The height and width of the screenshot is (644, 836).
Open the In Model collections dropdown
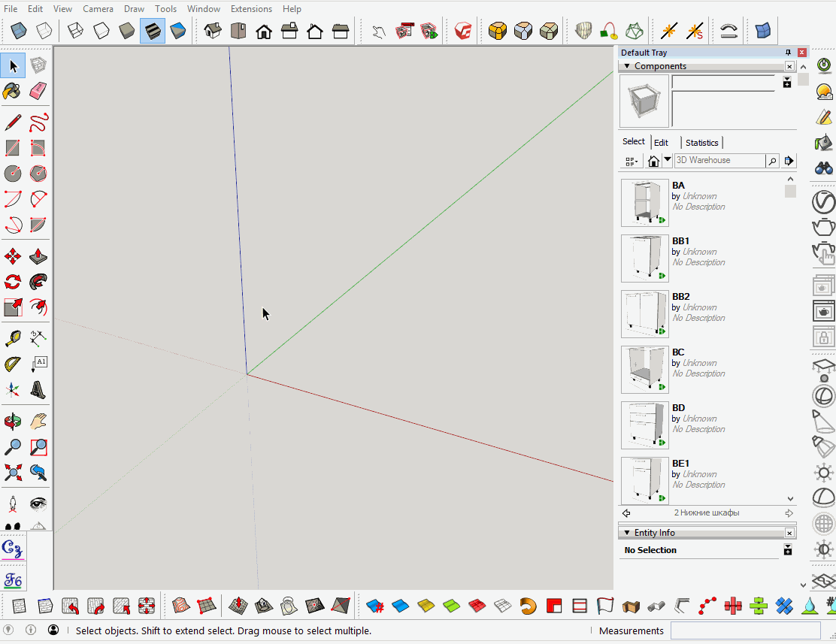(x=667, y=160)
